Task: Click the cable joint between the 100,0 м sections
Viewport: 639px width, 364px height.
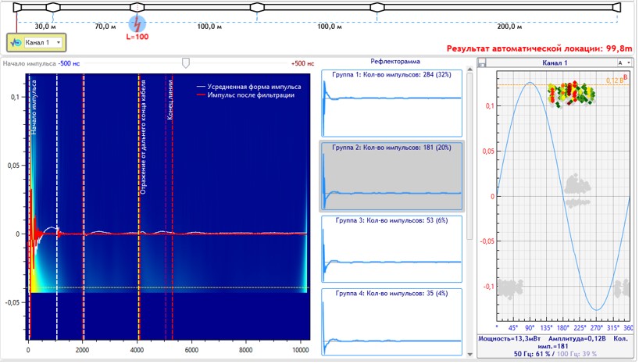Action: click(256, 7)
